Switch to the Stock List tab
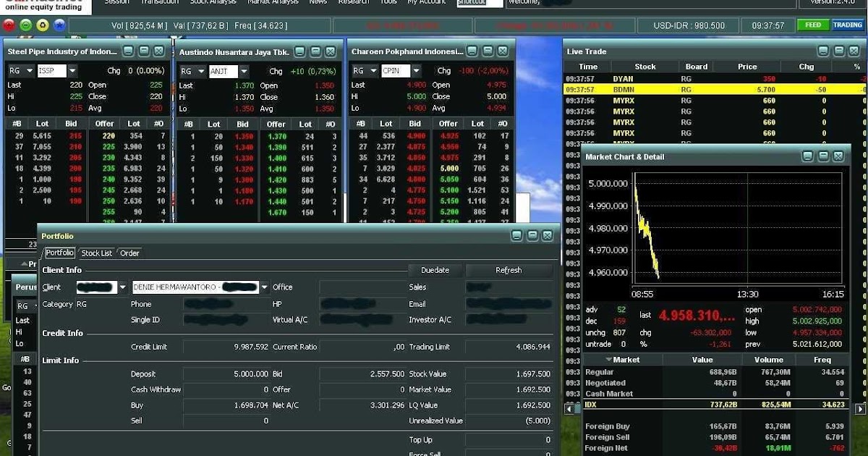 [x=96, y=253]
